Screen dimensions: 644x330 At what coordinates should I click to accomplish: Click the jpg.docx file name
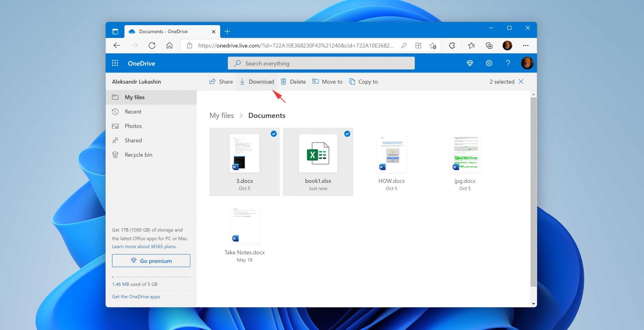(x=465, y=181)
